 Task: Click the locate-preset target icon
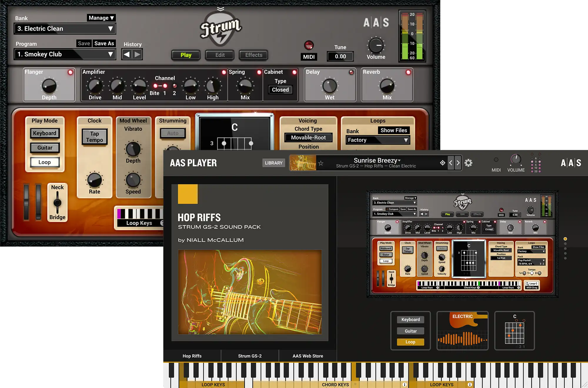coord(442,163)
